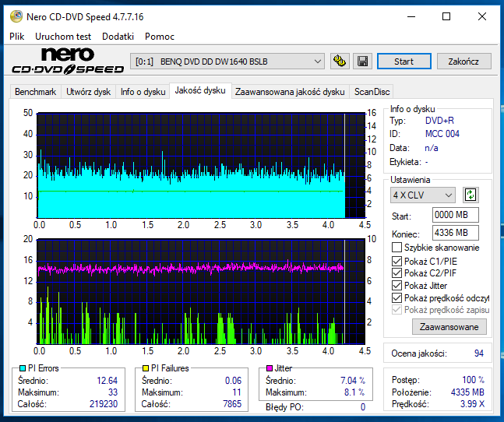Switch to the ScanDisc tab
Viewport: 504px width, 422px height.
tap(372, 92)
